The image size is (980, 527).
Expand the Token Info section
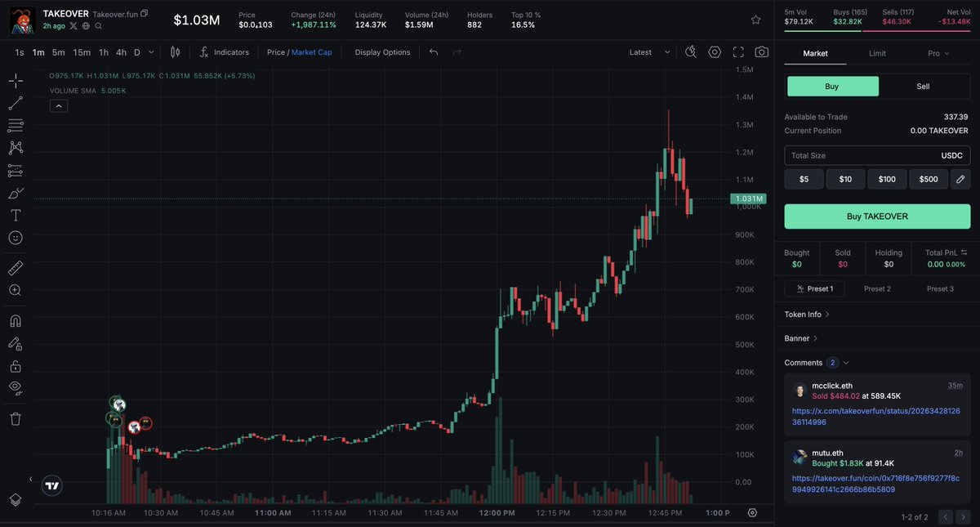tap(807, 314)
